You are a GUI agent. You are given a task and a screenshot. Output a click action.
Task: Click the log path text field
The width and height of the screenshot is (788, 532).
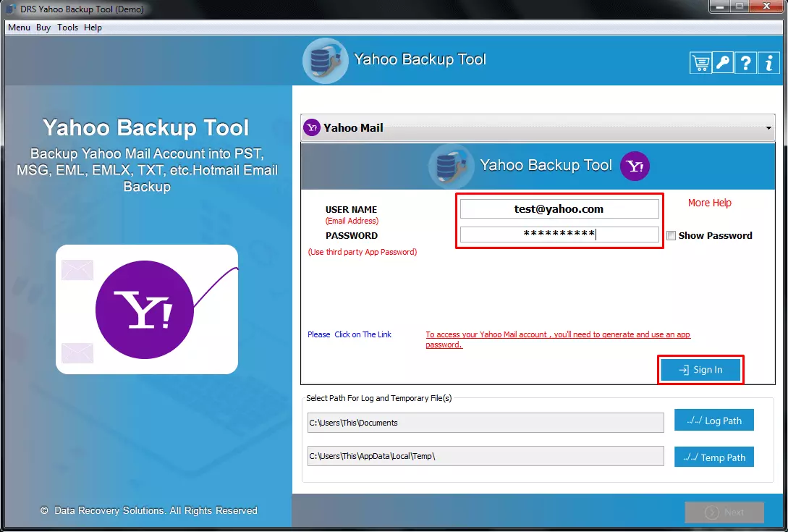486,423
